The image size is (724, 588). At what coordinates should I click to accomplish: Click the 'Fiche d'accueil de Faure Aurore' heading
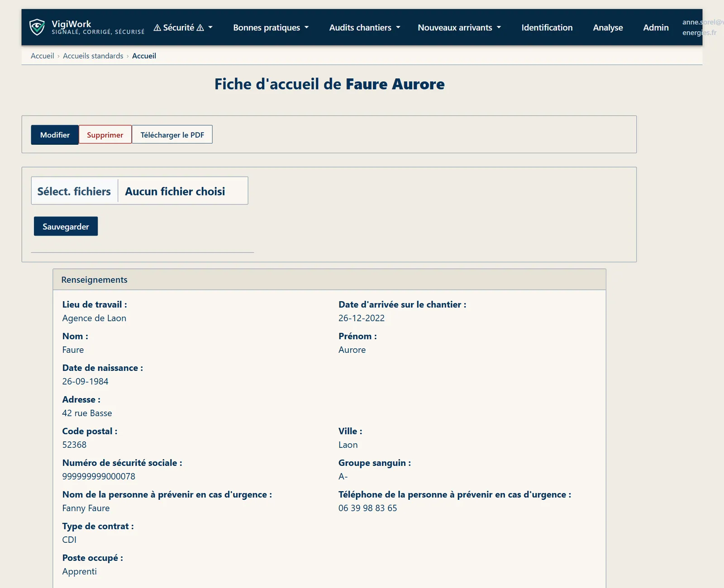(x=329, y=84)
